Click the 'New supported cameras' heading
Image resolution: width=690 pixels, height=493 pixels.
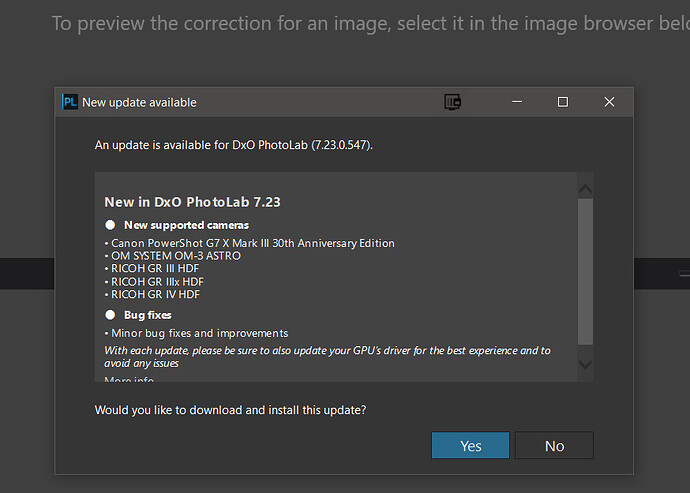(x=186, y=225)
